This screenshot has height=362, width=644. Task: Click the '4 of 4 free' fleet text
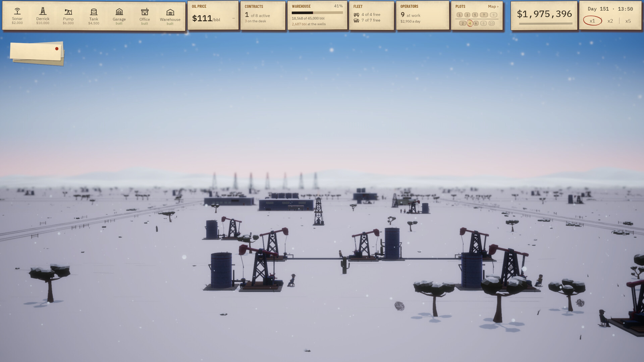point(371,15)
